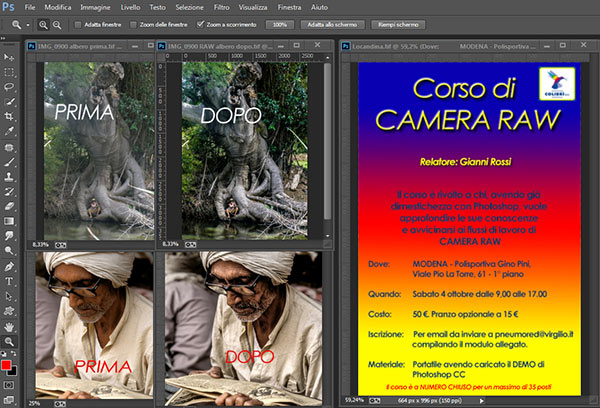This screenshot has height=408, width=600.
Task: Open the zoom tool preset dropdown
Action: 20,22
